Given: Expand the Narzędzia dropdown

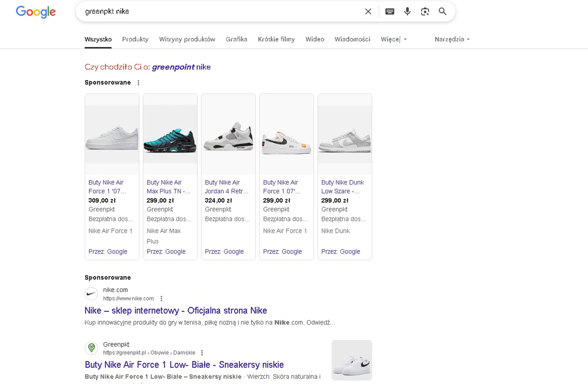Looking at the screenshot, I should [452, 40].
